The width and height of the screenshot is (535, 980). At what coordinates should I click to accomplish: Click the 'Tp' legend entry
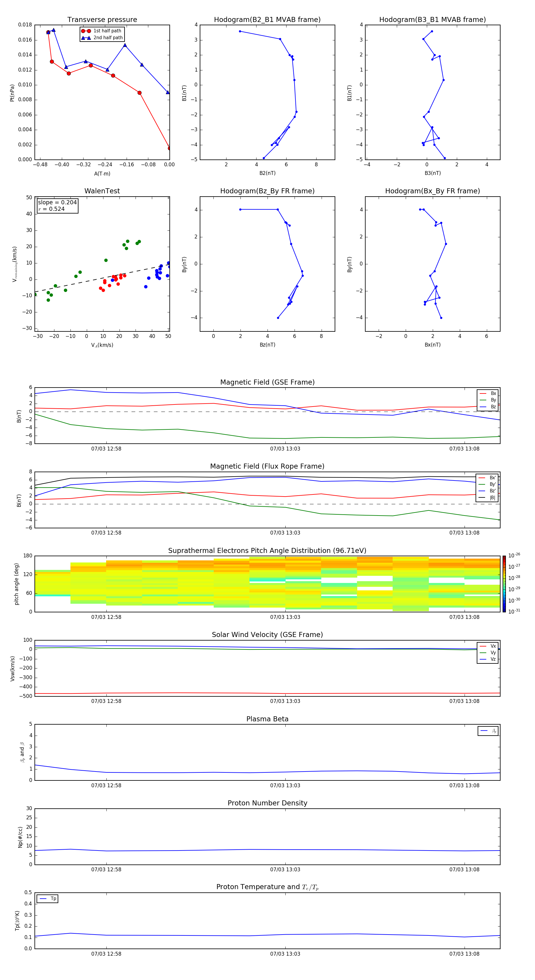point(48,899)
